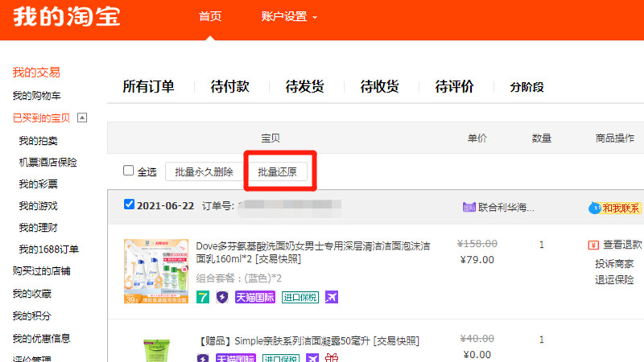The image size is (644, 362).
Task: Check the 全选 checkbox
Action: pos(129,171)
